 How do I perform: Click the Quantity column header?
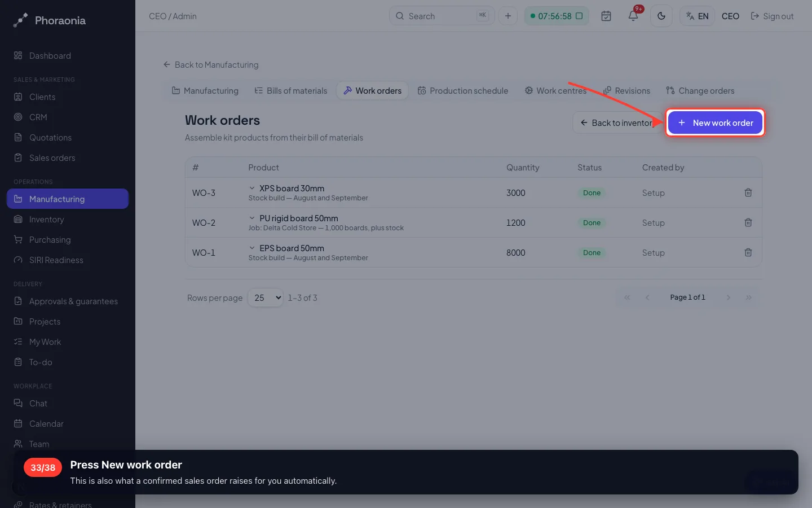pyautogui.click(x=523, y=167)
